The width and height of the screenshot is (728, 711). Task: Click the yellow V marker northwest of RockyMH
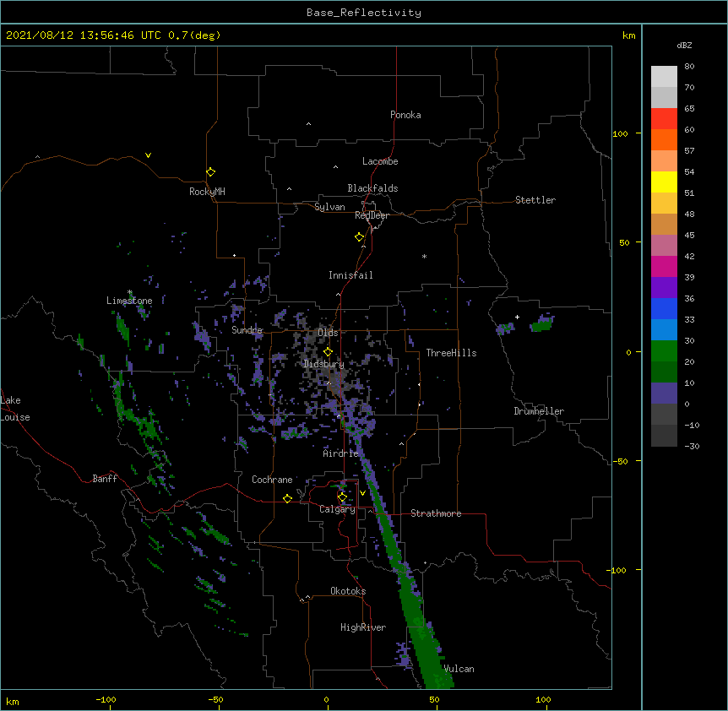pyautogui.click(x=148, y=155)
